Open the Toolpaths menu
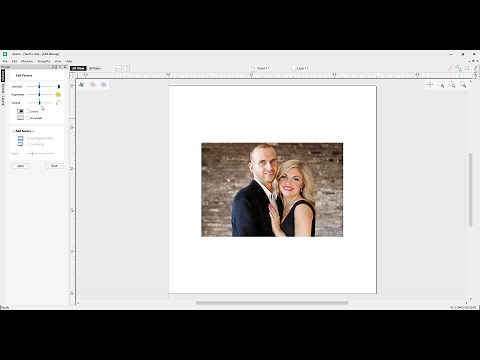The height and width of the screenshot is (360, 480). 44,61
